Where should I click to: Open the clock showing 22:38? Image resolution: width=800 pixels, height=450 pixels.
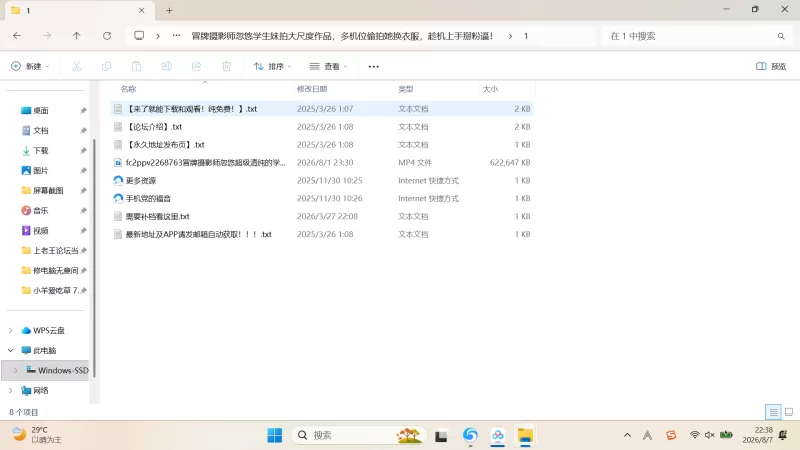(x=757, y=435)
